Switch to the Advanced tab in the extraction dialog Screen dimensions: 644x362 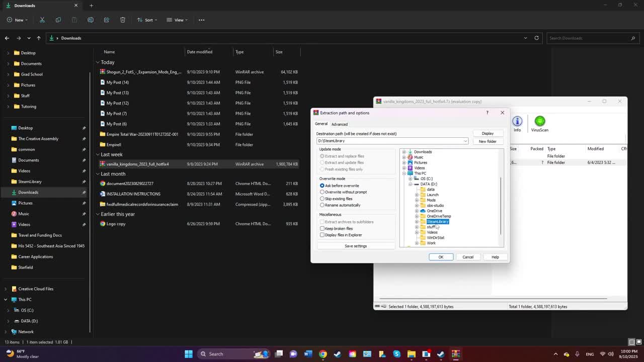tap(339, 124)
